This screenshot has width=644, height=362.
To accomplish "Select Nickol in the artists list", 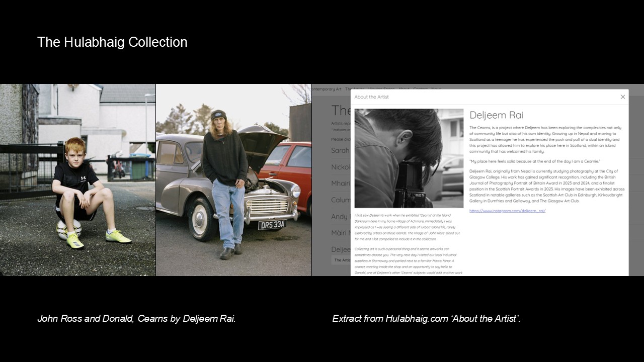I will [x=341, y=167].
